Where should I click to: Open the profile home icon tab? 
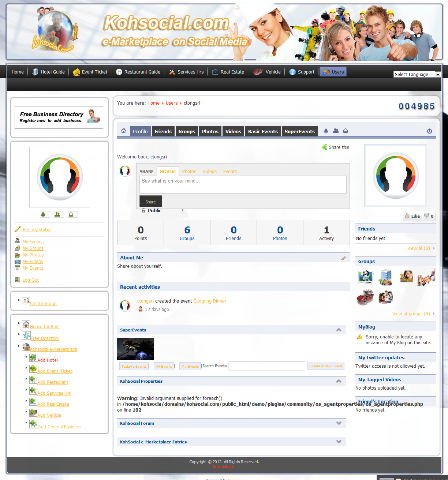tap(123, 131)
